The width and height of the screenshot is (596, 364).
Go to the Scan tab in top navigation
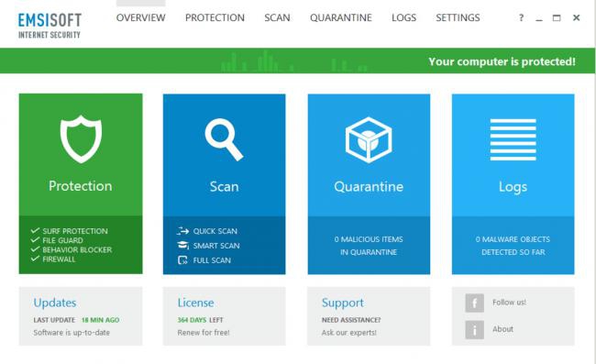click(277, 17)
